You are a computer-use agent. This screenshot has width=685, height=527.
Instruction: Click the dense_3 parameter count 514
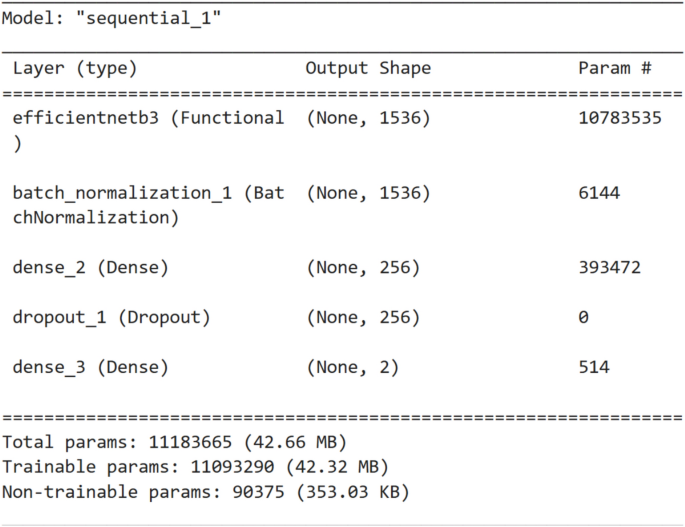click(594, 368)
